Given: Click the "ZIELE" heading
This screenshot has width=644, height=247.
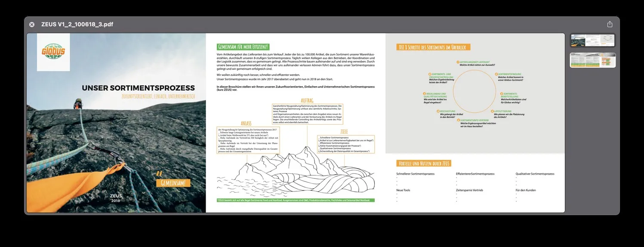Looking at the screenshot, I should pyautogui.click(x=344, y=131).
